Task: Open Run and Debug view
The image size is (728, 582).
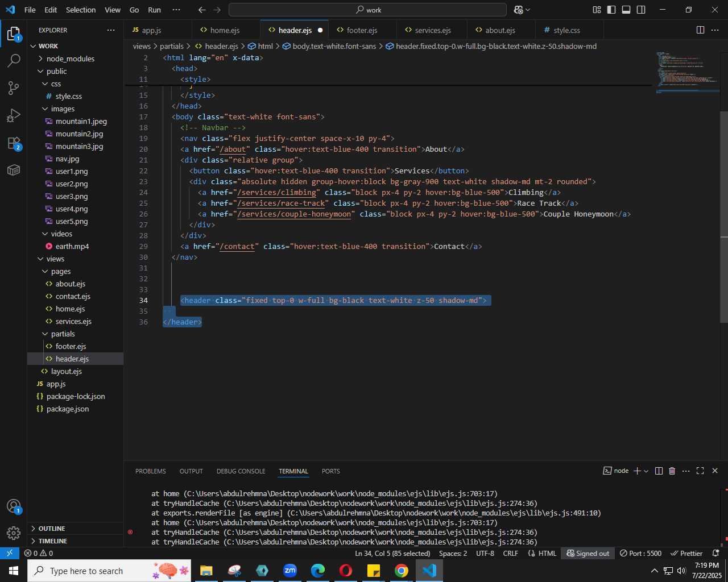Action: tap(14, 115)
